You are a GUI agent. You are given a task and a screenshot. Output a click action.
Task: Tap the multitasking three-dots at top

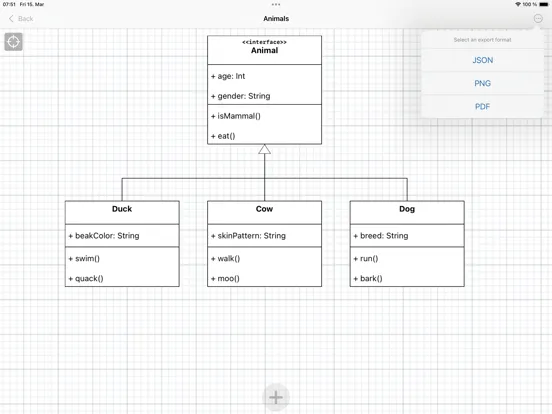[x=276, y=5]
